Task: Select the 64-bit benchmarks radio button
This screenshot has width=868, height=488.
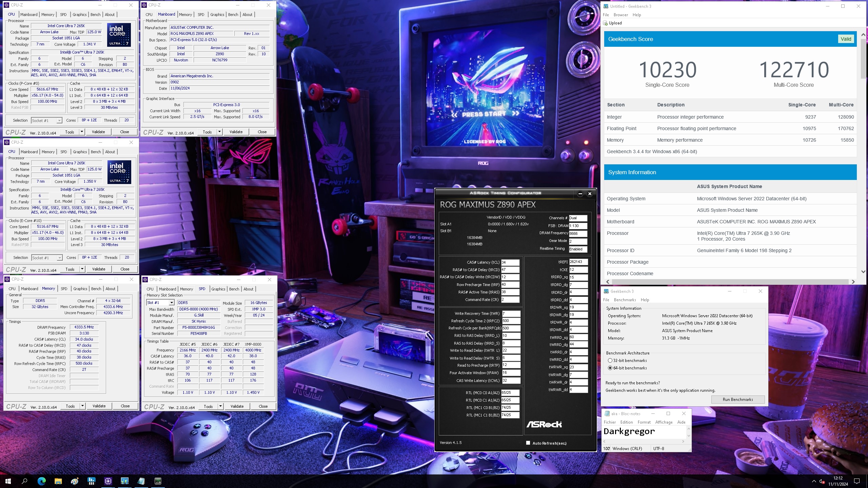Action: (610, 368)
